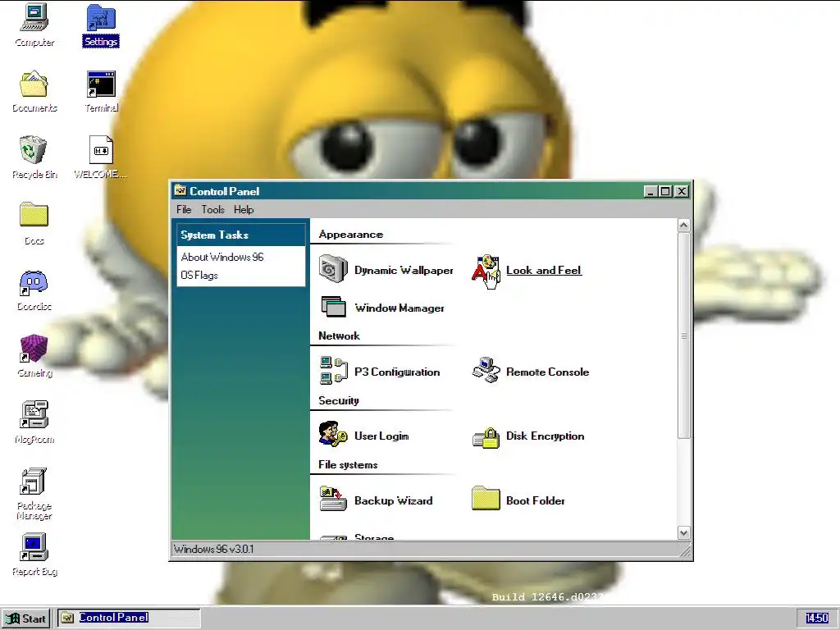840x630 pixels.
Task: Click the Look and Feel link text
Action: pos(544,270)
